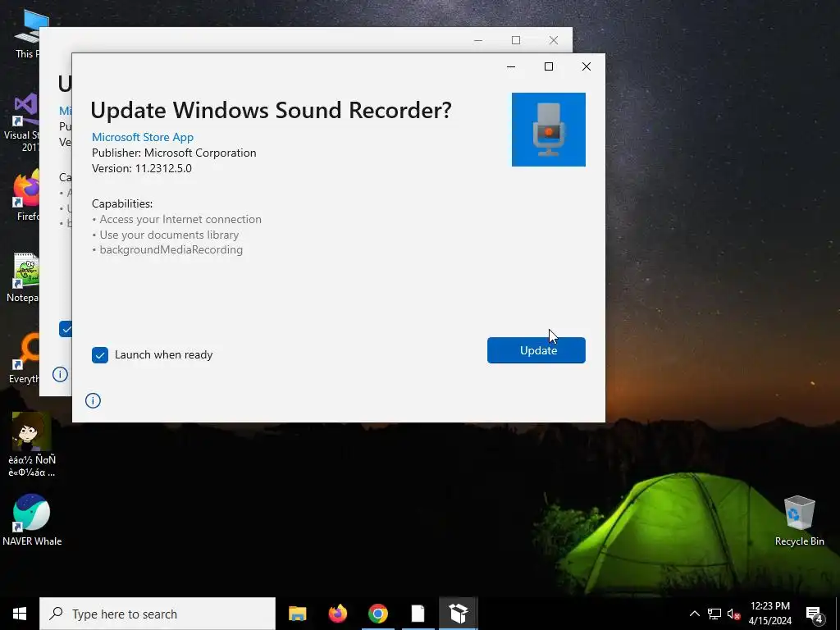Click the Version: 11.2312.5.0 text
The width and height of the screenshot is (840, 630).
141,168
